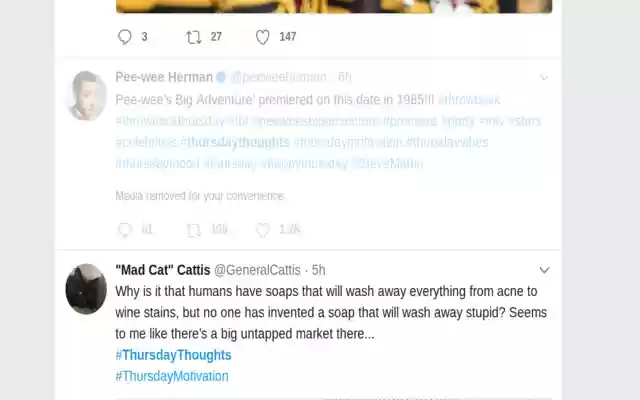Open #ThursdayMotivation hashtag in Cattis tweet
This screenshot has width=640, height=400.
[x=172, y=377]
